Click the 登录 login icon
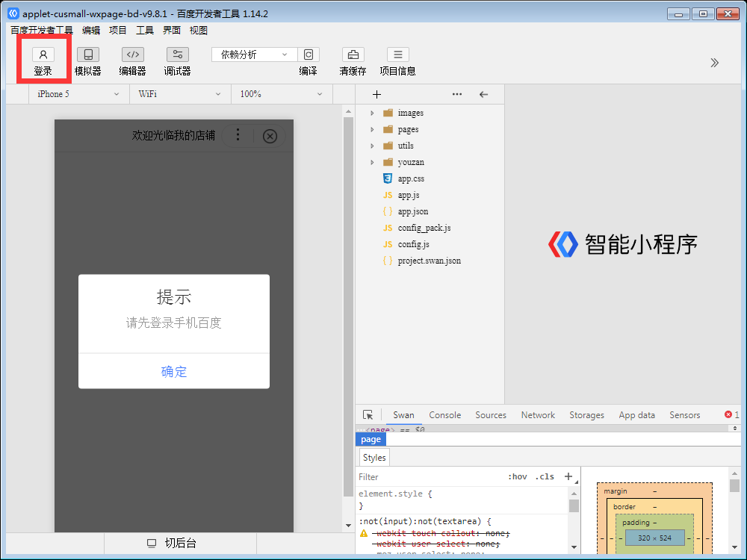Image resolution: width=747 pixels, height=560 pixels. pos(43,55)
